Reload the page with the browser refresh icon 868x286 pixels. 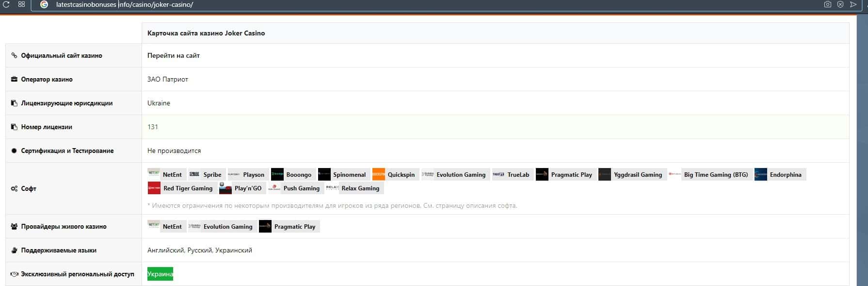click(x=6, y=4)
